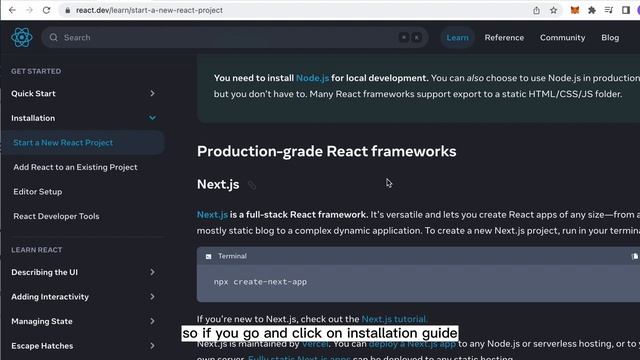640x360 pixels.
Task: Collapse the Installation section chevron
Action: point(152,118)
